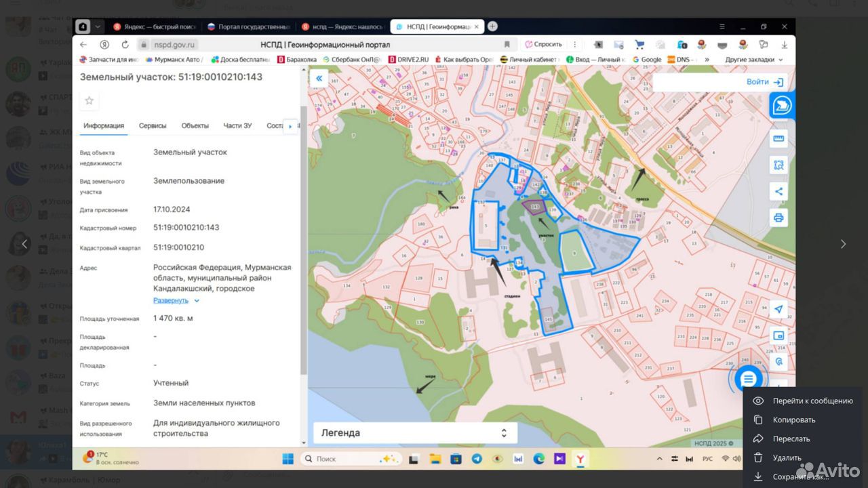Image resolution: width=868 pixels, height=488 pixels.
Task: Click the Yandex Browser taskbar icon
Action: [x=581, y=459]
